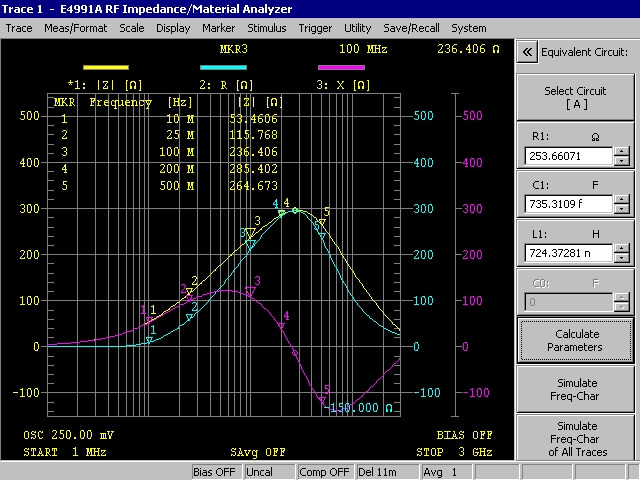Increase C1 value with the up arrow

(x=622, y=200)
